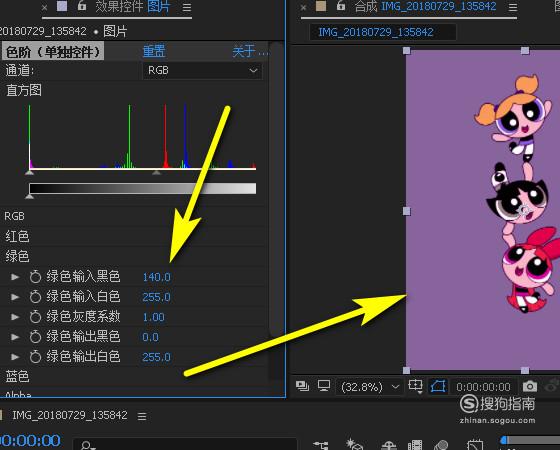Image resolution: width=560 pixels, height=450 pixels.
Task: Expand the 绿色输入黑色 property triangle
Action: (15, 277)
